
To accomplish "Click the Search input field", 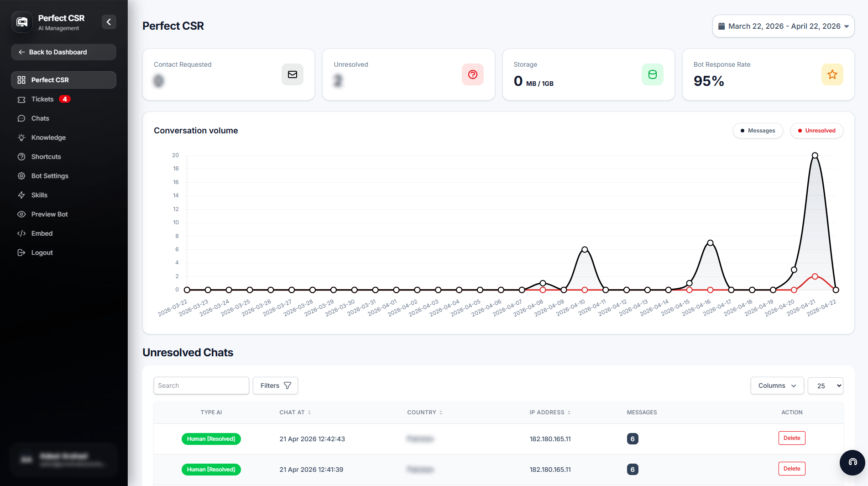I will (x=201, y=386).
